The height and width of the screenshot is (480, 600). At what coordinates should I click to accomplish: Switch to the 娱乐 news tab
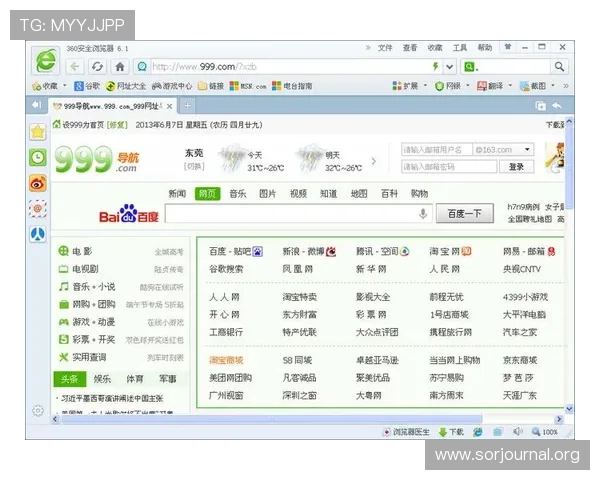coord(102,379)
